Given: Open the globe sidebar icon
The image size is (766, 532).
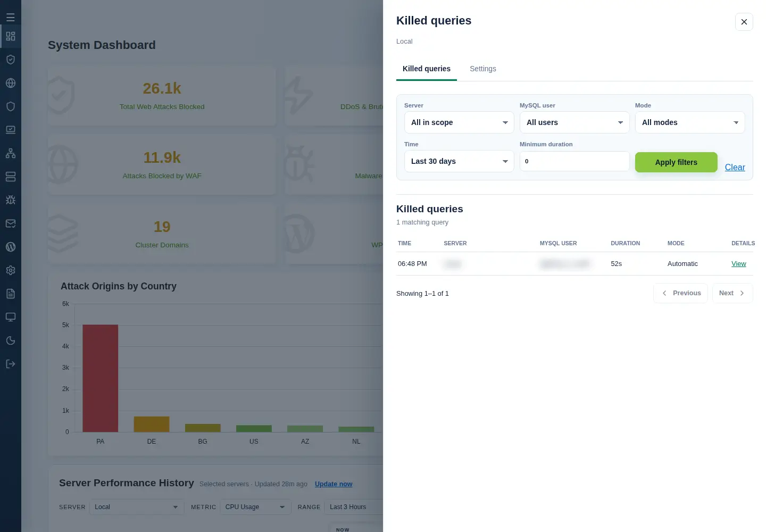Looking at the screenshot, I should point(10,83).
